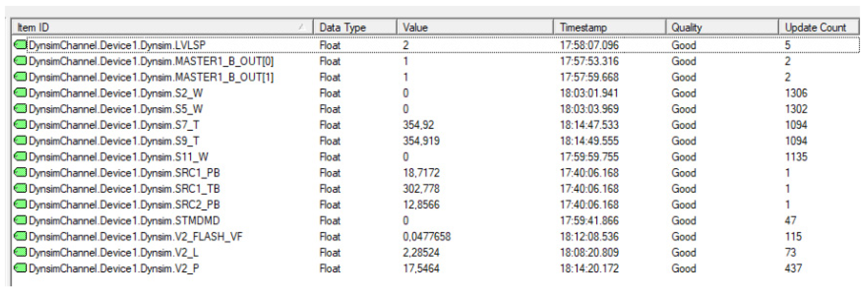Select the DynsimChannel.Device1.Dynsim.S9_T row
868x292 pixels.
pyautogui.click(x=114, y=141)
